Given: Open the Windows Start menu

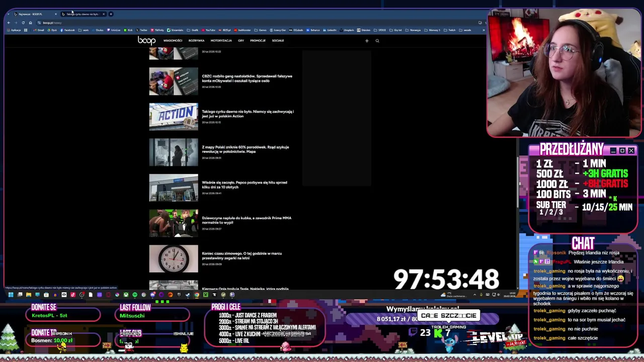Looking at the screenshot, I should tap(11, 295).
